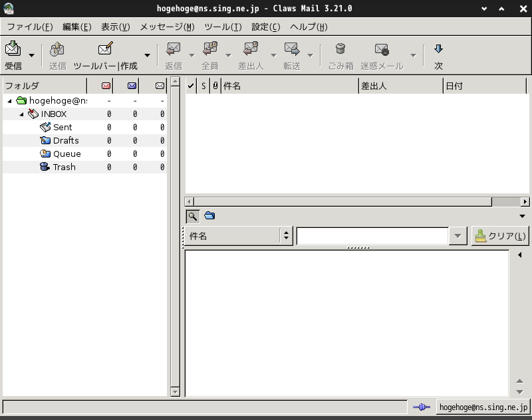This screenshot has width=532, height=420.
Task: Select the INBOX folder
Action: pos(54,114)
